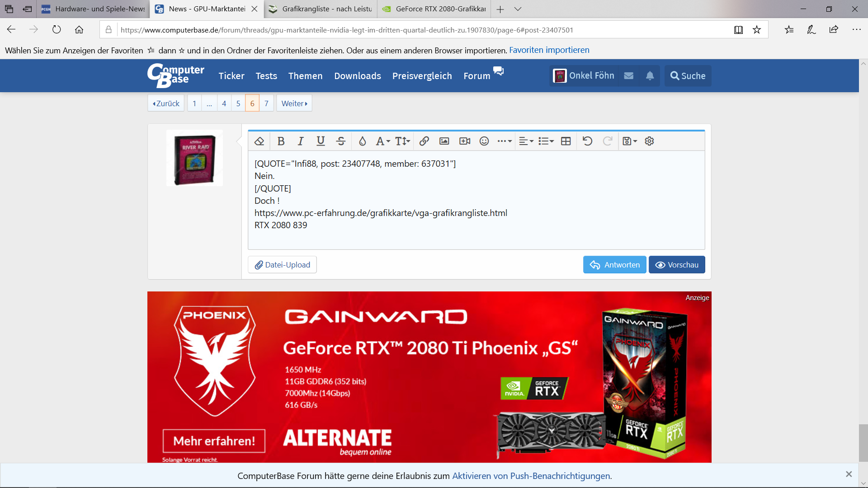The width and height of the screenshot is (868, 488).
Task: Go to next page with Weiter
Action: point(294,103)
